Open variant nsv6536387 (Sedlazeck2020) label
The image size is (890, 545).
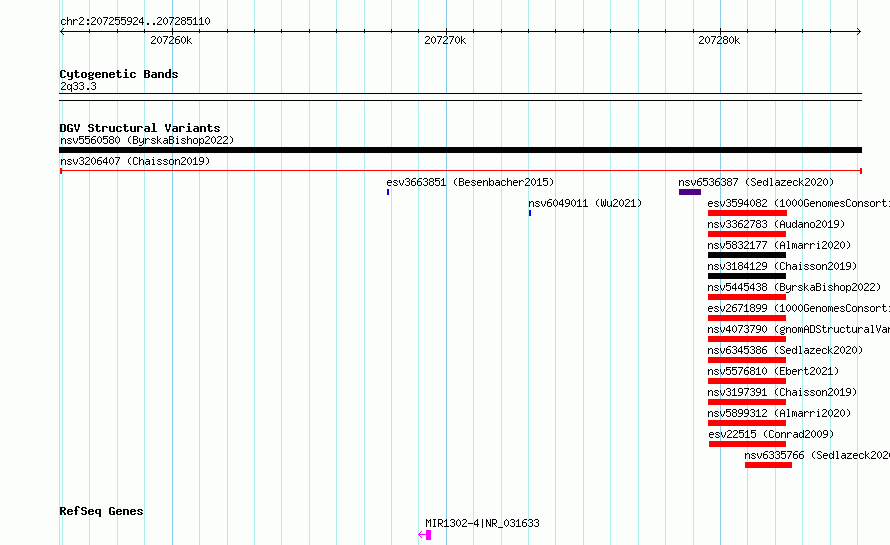[756, 182]
